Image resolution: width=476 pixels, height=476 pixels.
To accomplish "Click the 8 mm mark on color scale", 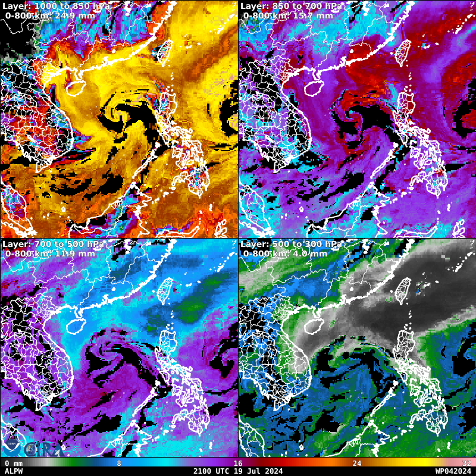I will pyautogui.click(x=119, y=463).
